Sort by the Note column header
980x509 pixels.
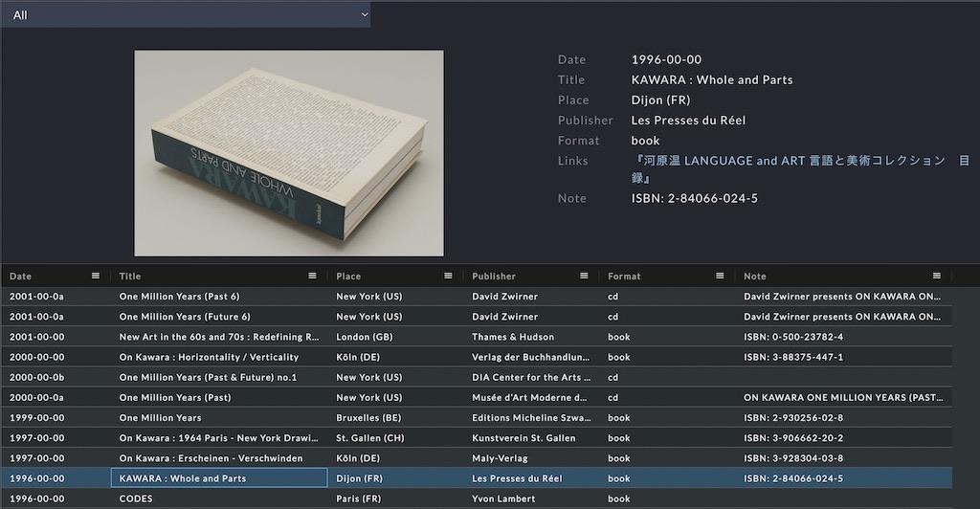pyautogui.click(x=756, y=277)
